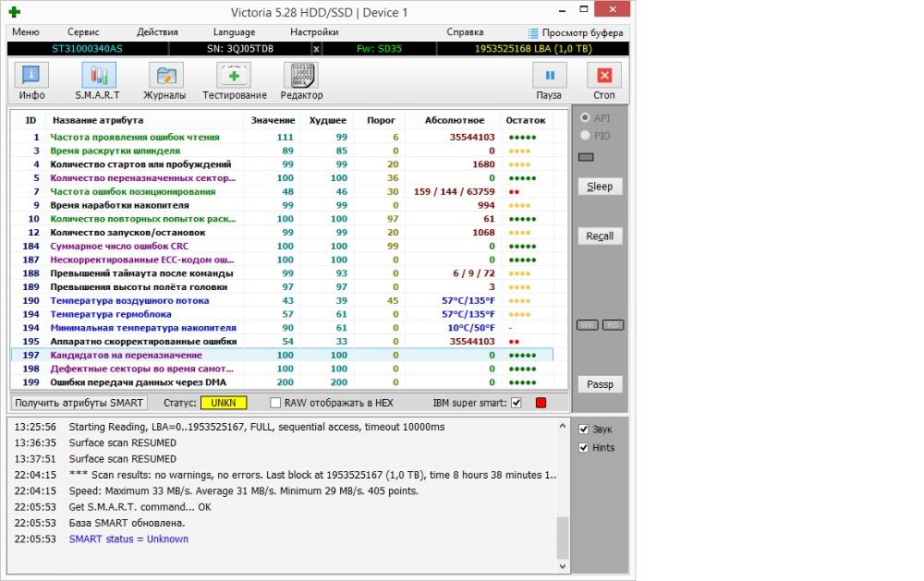Click the red square next to IBM super smart
Screen dimensions: 924x581
[x=541, y=403]
